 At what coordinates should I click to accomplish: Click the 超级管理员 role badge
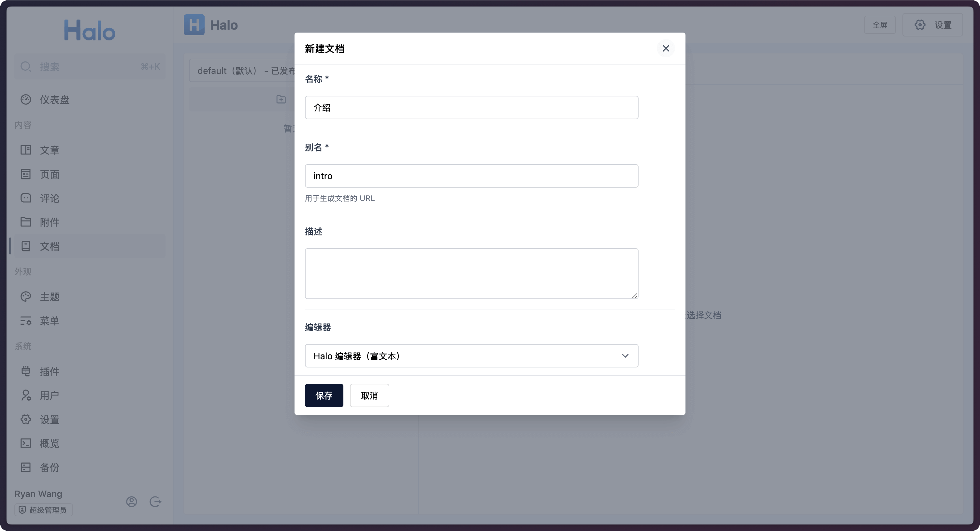[x=44, y=510]
